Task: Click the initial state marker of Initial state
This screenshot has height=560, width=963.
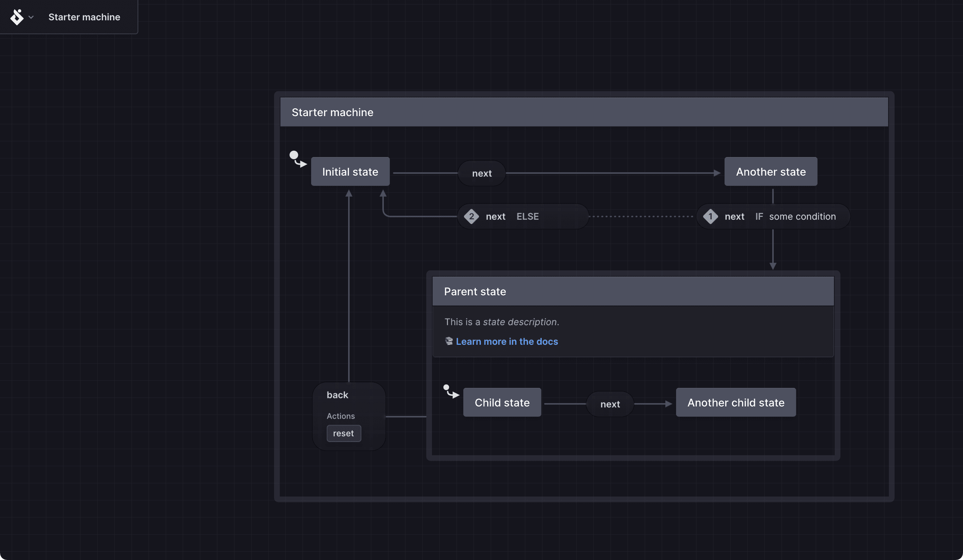Action: click(297, 159)
